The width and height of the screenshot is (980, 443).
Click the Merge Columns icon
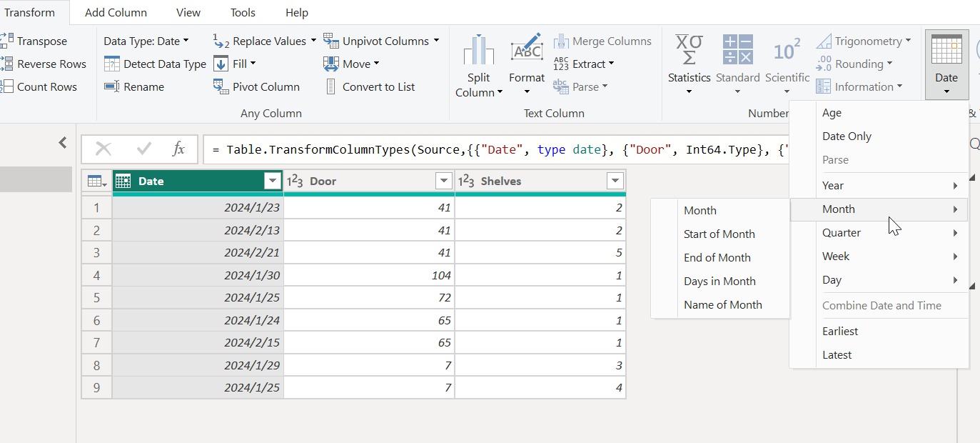tap(561, 41)
